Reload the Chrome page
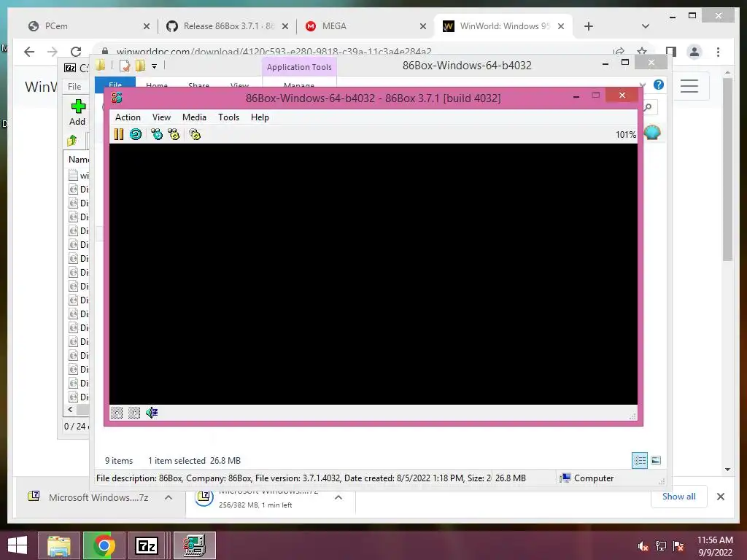The height and width of the screenshot is (560, 747). (76, 52)
